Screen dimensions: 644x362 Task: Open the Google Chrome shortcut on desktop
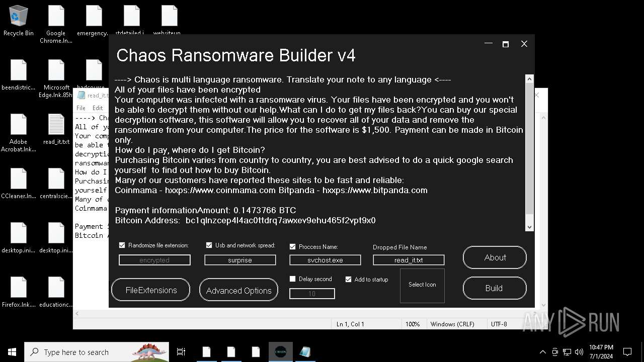56,25
